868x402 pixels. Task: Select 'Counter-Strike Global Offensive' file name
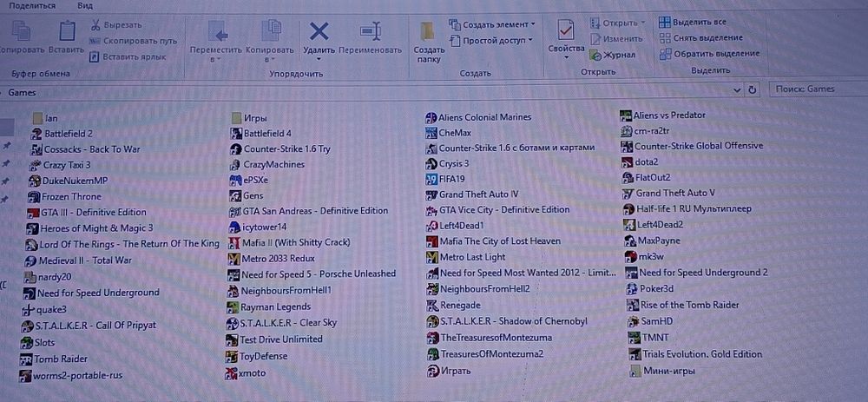[699, 146]
